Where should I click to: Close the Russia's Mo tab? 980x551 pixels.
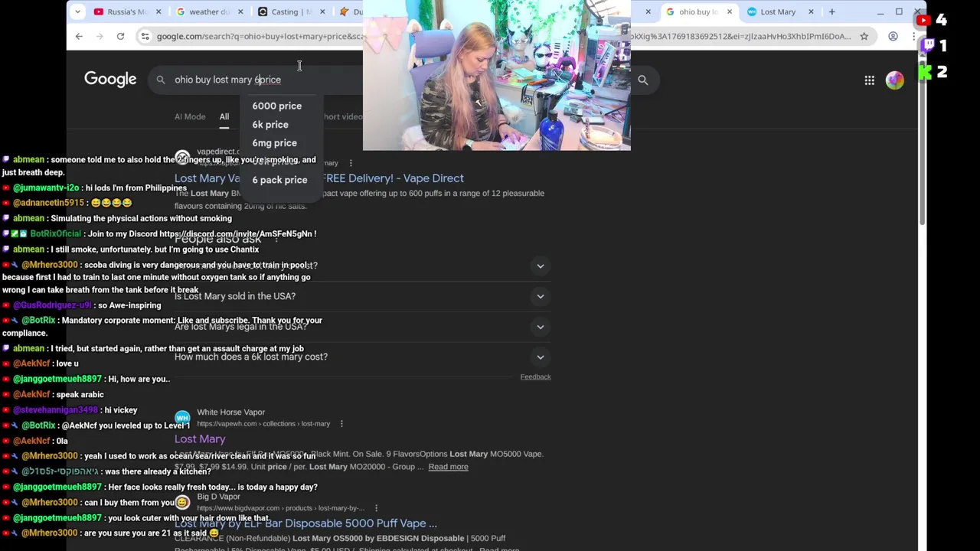pos(158,11)
